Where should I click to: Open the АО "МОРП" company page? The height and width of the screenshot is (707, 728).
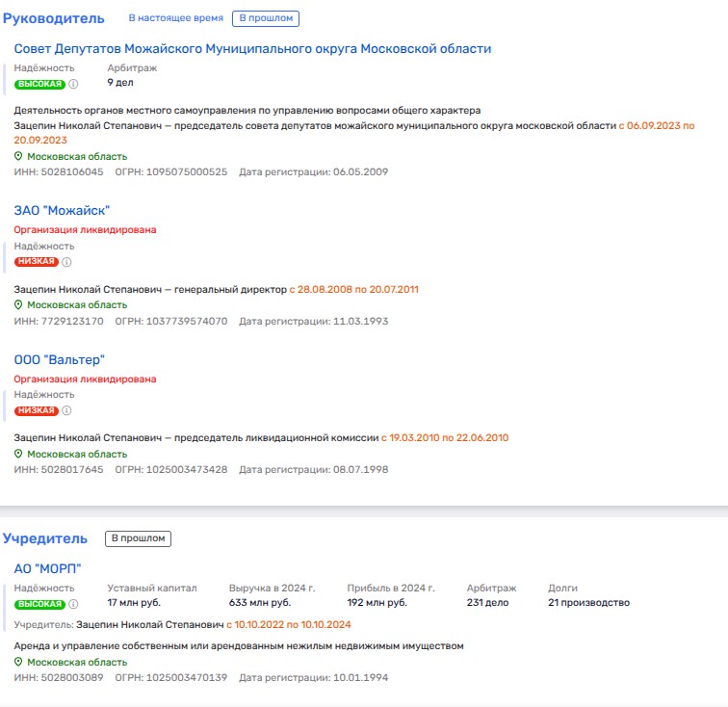(x=47, y=568)
